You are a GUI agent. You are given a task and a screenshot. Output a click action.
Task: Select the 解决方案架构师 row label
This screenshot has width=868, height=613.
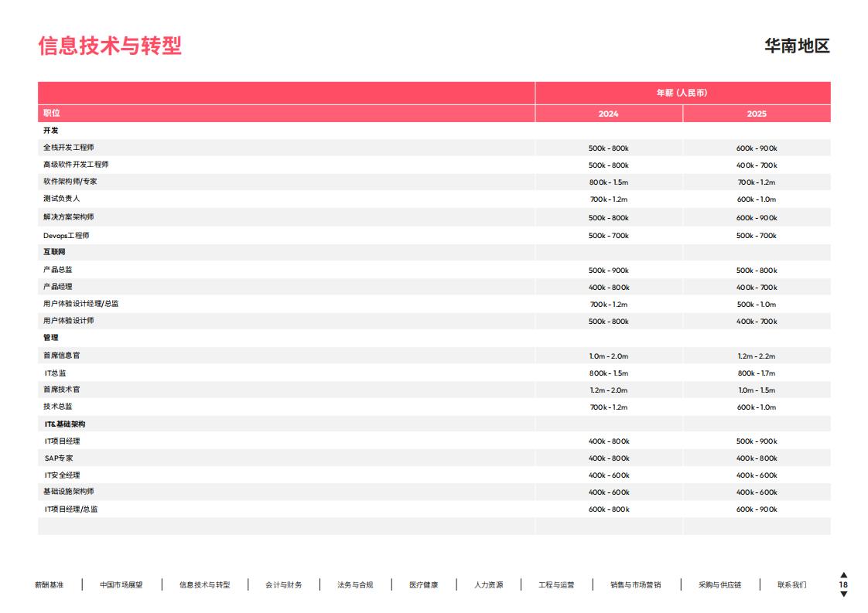coord(69,217)
